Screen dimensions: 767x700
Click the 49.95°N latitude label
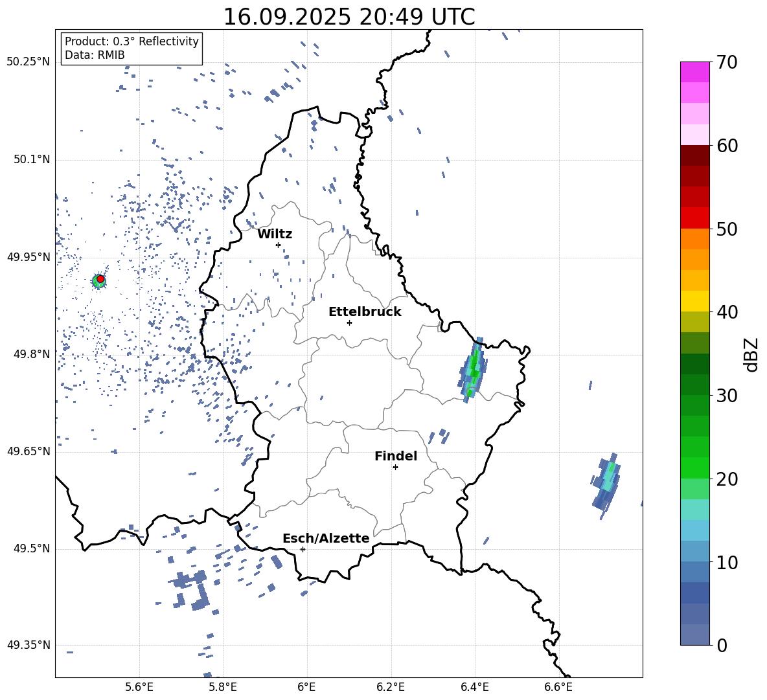tap(28, 257)
